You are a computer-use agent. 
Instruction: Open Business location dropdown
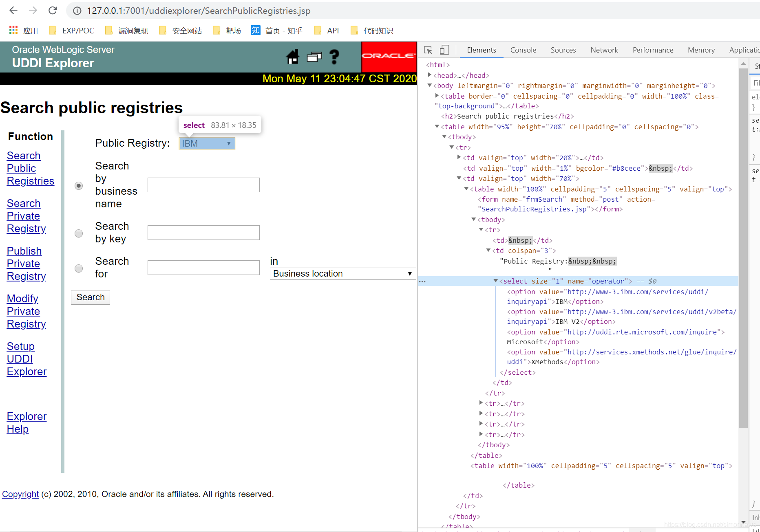coord(342,274)
